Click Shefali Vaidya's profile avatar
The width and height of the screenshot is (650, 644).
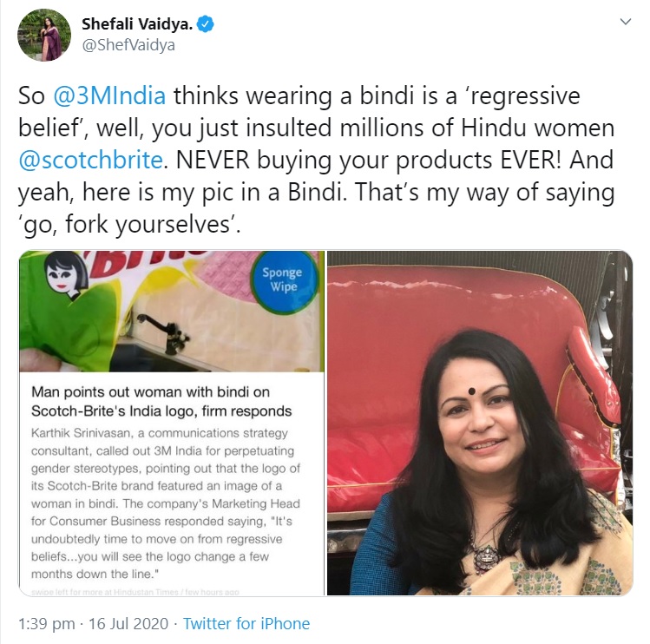coord(44,35)
